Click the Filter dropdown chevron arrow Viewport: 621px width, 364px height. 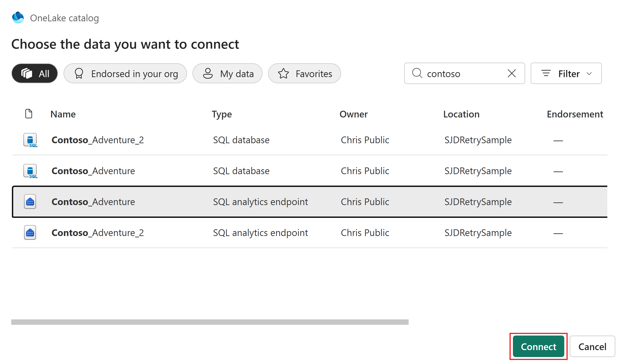click(589, 74)
